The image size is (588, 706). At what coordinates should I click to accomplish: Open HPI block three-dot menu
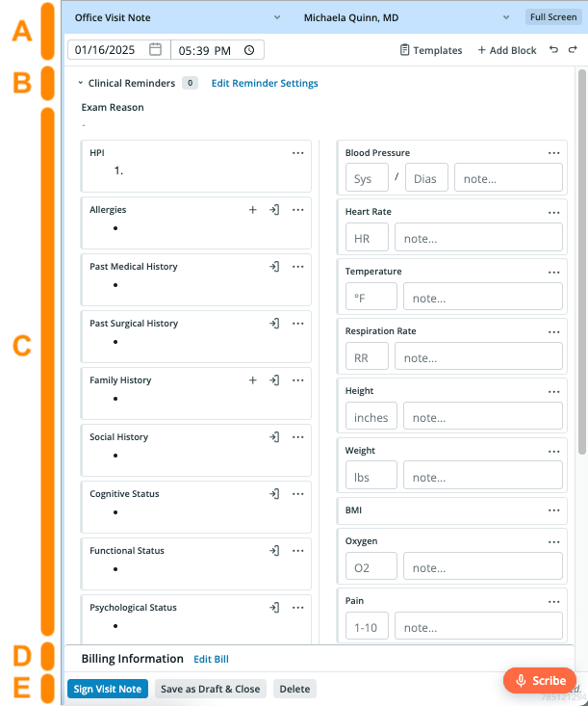[297, 153]
